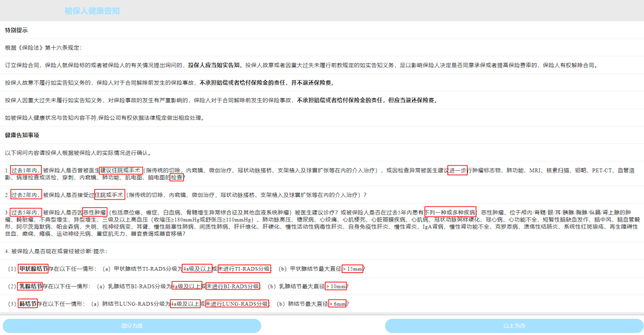This screenshot has height=335, width=644.
Task: Click highlighted '住院或手术' in question 2
Action: pyautogui.click(x=109, y=195)
